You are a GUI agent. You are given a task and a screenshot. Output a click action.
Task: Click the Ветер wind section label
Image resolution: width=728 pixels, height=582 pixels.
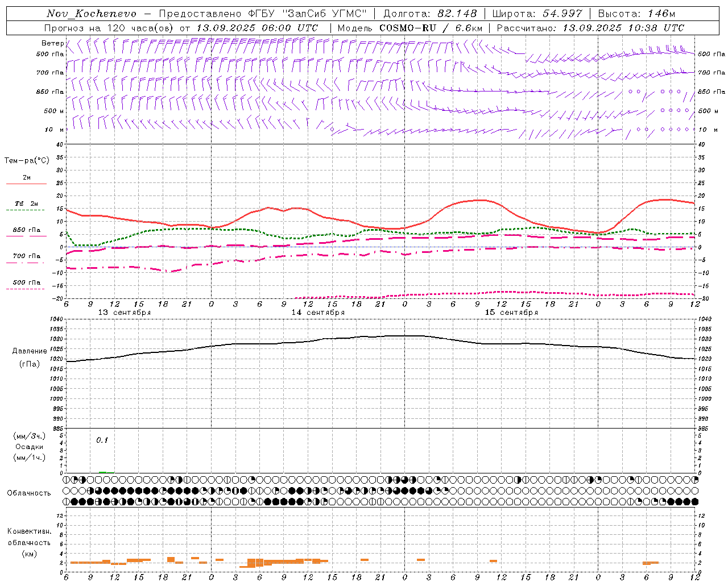52,43
